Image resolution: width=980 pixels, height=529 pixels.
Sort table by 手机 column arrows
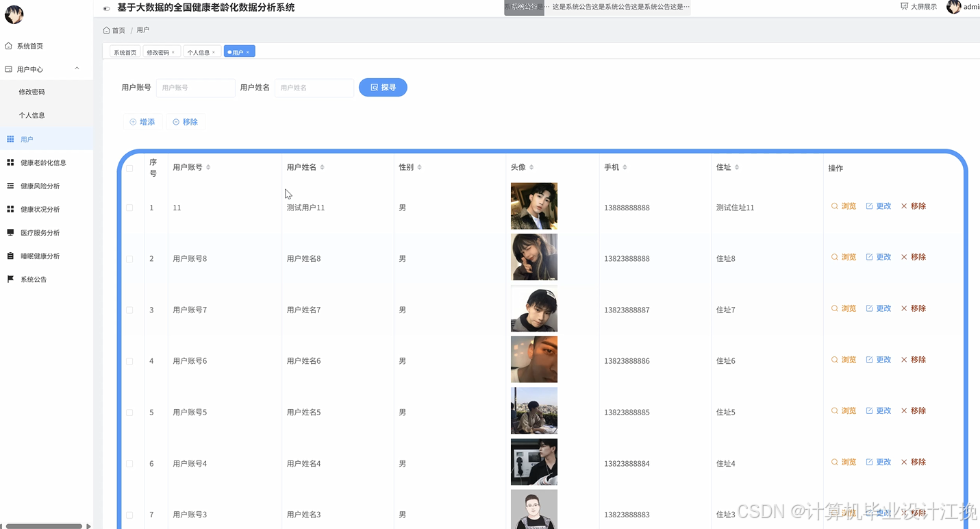[625, 167]
